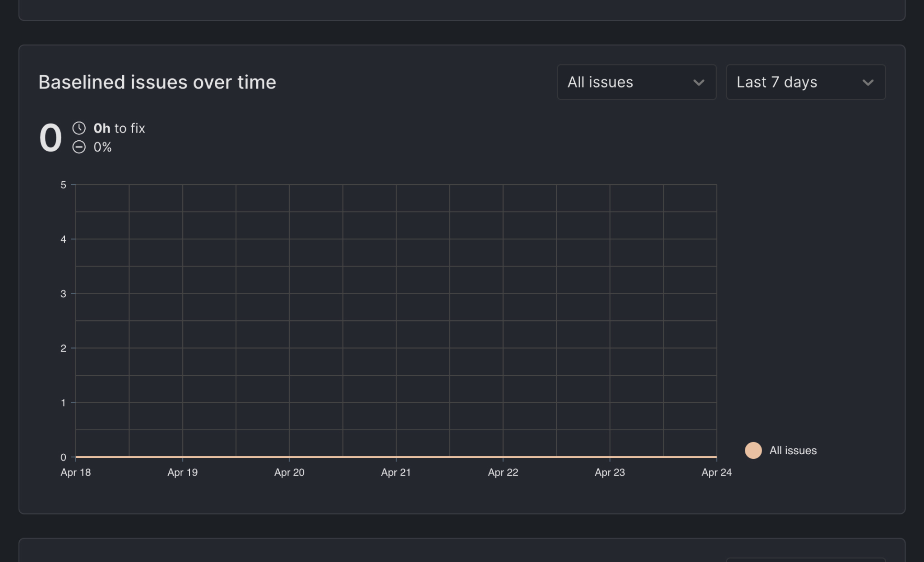Click the 0% change value

point(102,147)
